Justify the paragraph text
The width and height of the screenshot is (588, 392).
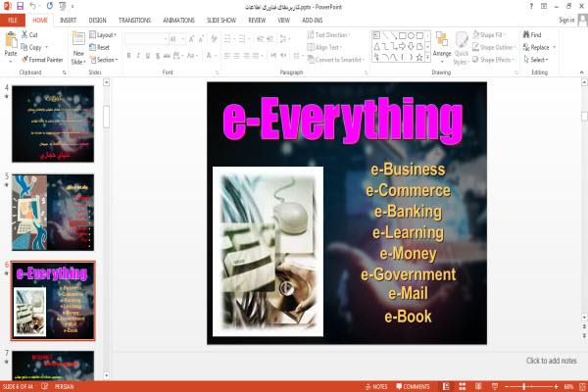(256, 56)
